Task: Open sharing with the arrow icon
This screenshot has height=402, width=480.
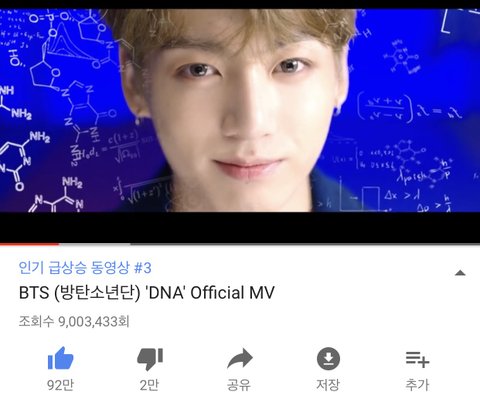Action: tap(240, 359)
